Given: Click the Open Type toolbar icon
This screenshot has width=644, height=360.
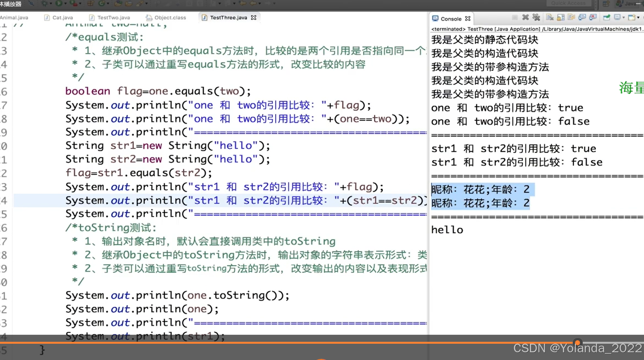Looking at the screenshot, I should click(118, 3).
